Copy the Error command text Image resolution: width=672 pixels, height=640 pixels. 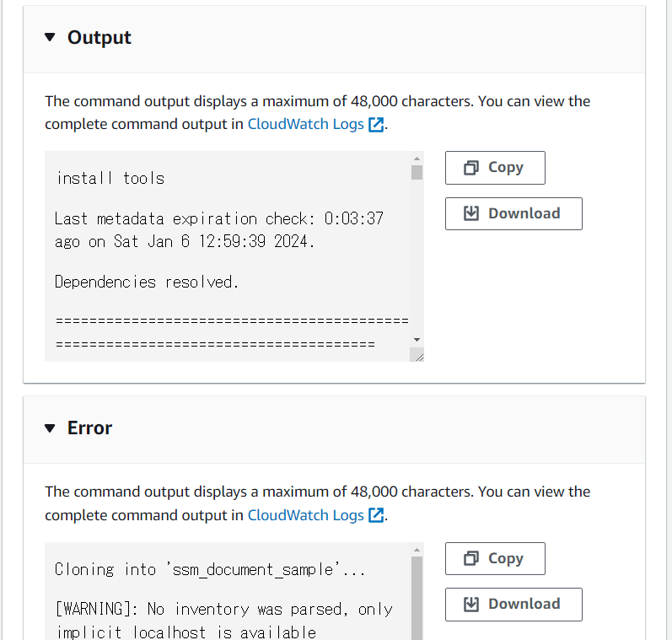tap(495, 558)
